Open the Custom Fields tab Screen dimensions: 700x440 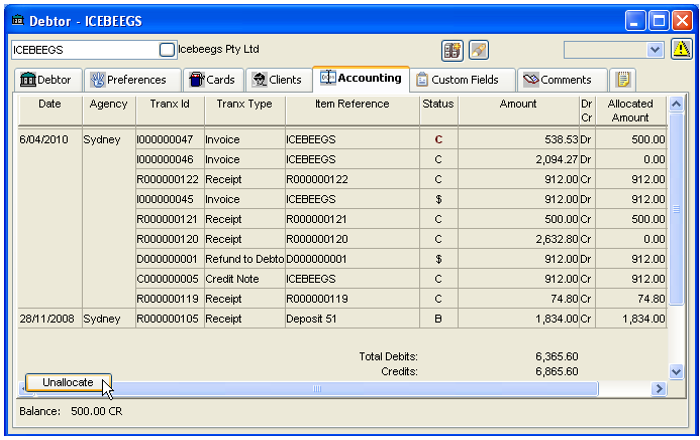click(462, 80)
